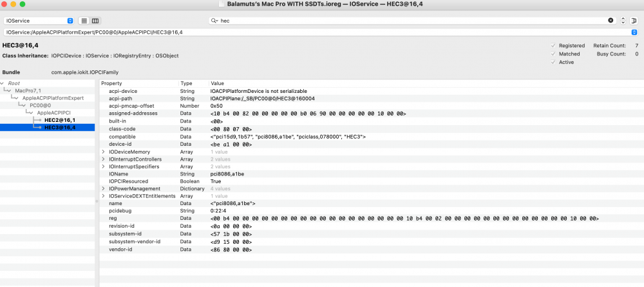Select the MacPro7,1 tree entry

click(28, 90)
